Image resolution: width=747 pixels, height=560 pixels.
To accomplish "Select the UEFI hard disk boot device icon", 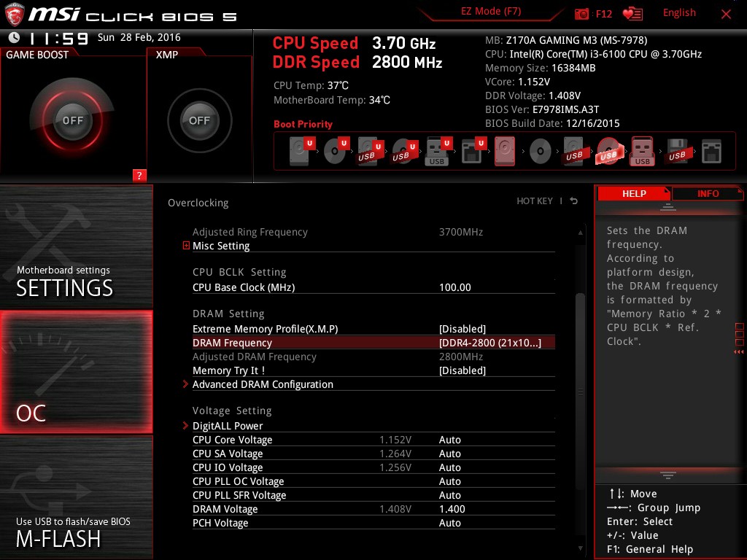I will coord(303,150).
